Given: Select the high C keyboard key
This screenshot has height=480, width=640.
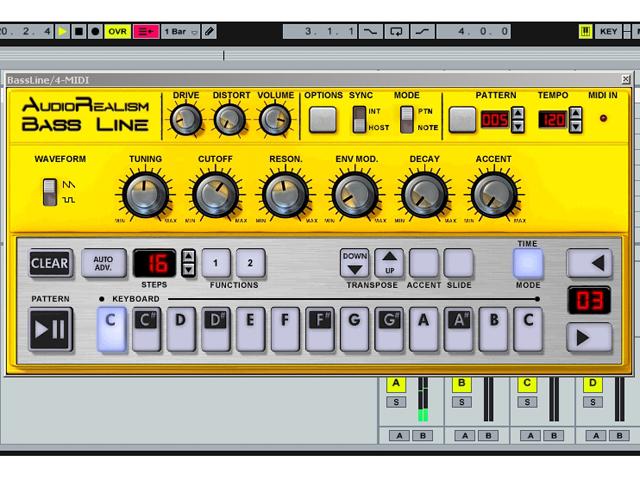Looking at the screenshot, I should point(528,329).
